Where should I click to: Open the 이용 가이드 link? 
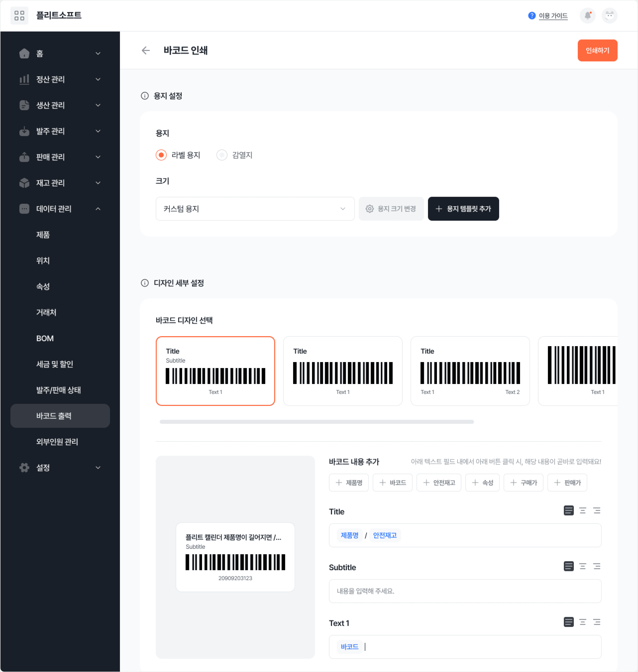coord(553,16)
